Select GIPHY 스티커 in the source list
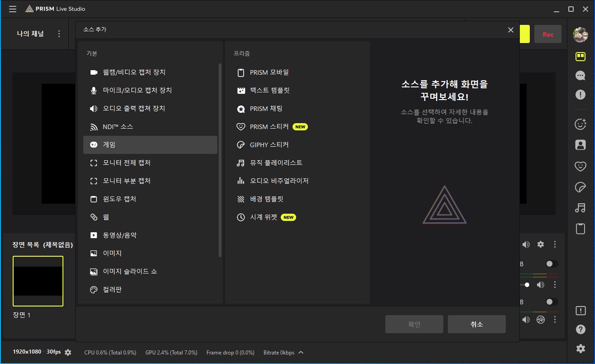Image resolution: width=595 pixels, height=364 pixels. (x=297, y=145)
